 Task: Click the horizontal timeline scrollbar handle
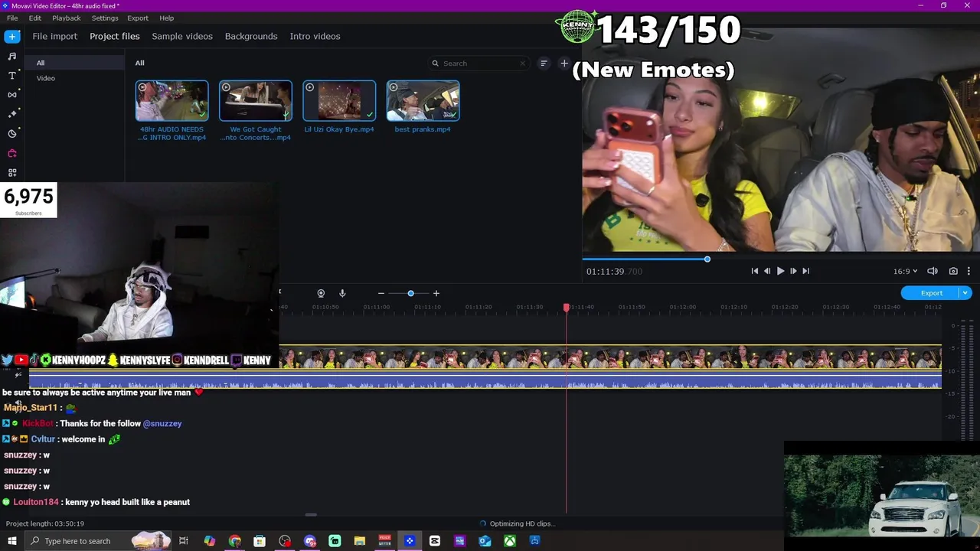311,515
